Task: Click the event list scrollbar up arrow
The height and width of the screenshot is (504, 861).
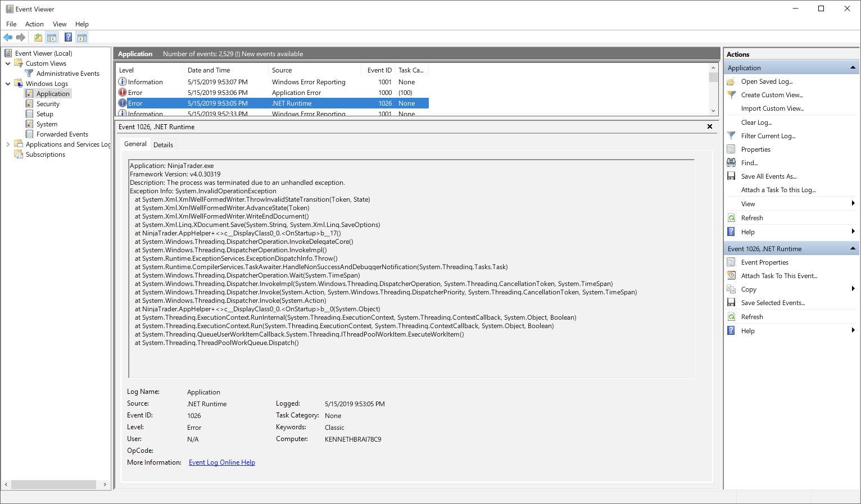Action: click(713, 67)
